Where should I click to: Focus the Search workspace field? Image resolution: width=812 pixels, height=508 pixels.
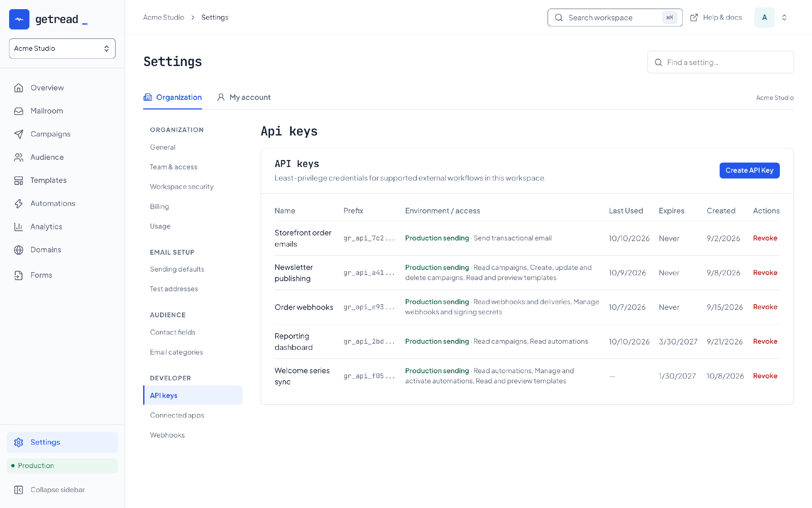coord(615,18)
